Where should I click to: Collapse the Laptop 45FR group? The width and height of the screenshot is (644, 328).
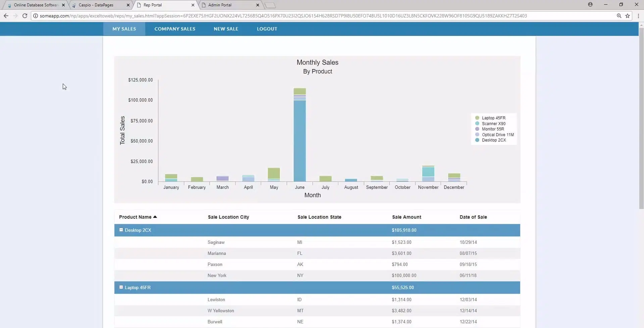(x=121, y=287)
